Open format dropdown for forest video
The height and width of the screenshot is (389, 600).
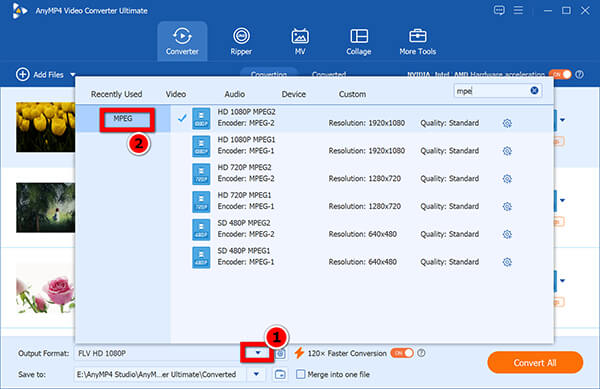(562, 200)
